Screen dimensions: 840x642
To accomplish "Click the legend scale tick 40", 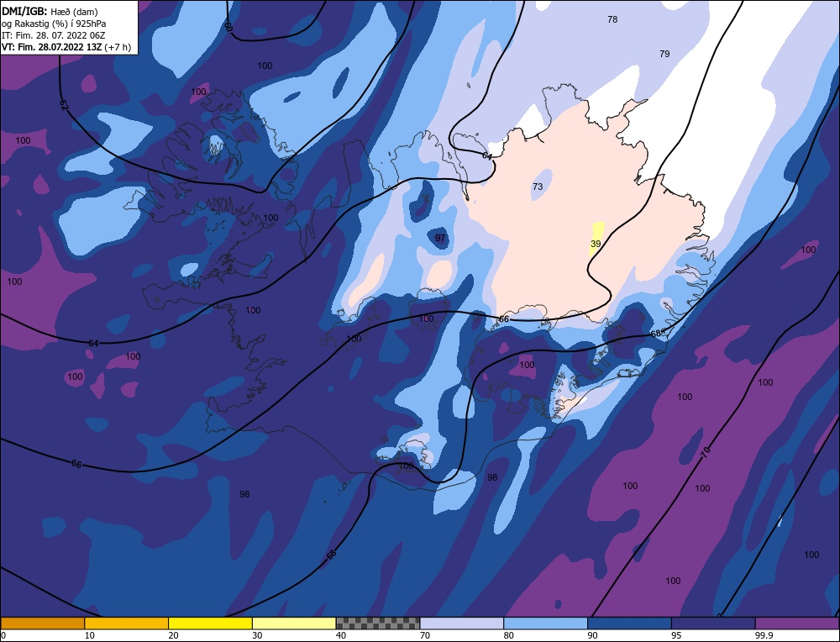I will pos(341,635).
